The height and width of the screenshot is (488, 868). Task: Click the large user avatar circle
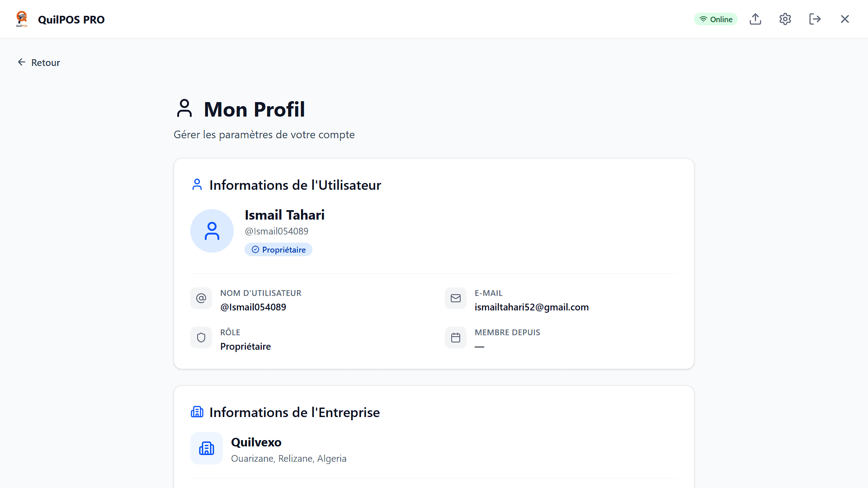212,231
